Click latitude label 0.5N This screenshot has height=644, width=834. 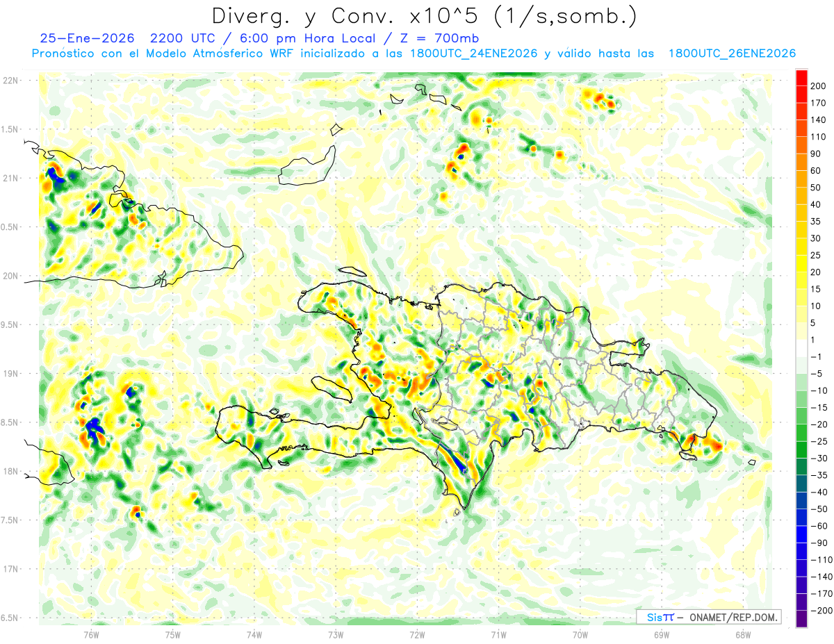point(9,227)
